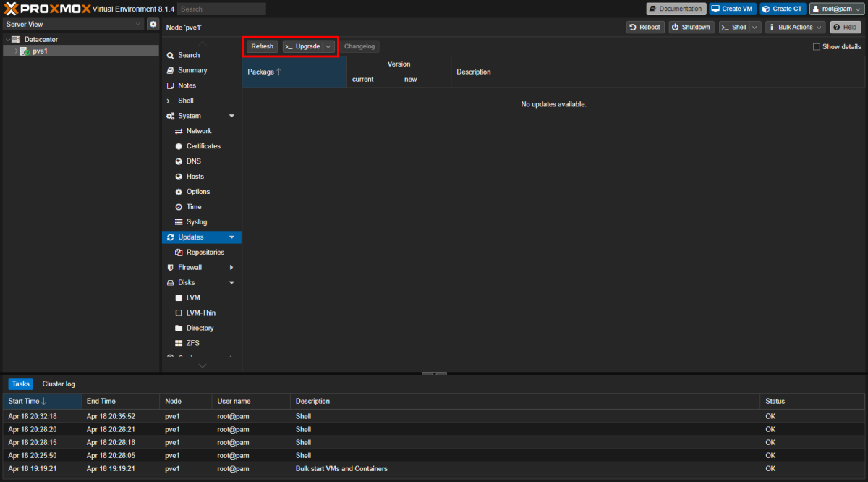Sort by Package column header
This screenshot has width=868, height=482.
(x=294, y=72)
